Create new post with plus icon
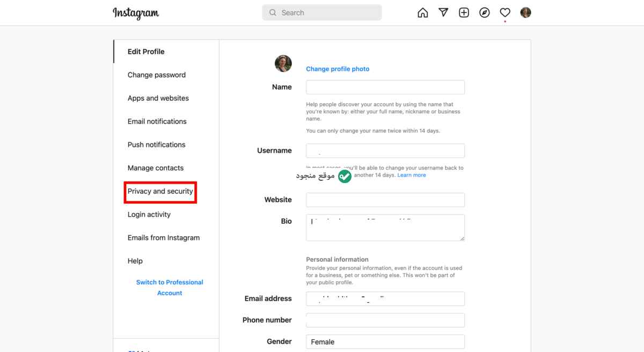This screenshot has width=644, height=352. 464,13
